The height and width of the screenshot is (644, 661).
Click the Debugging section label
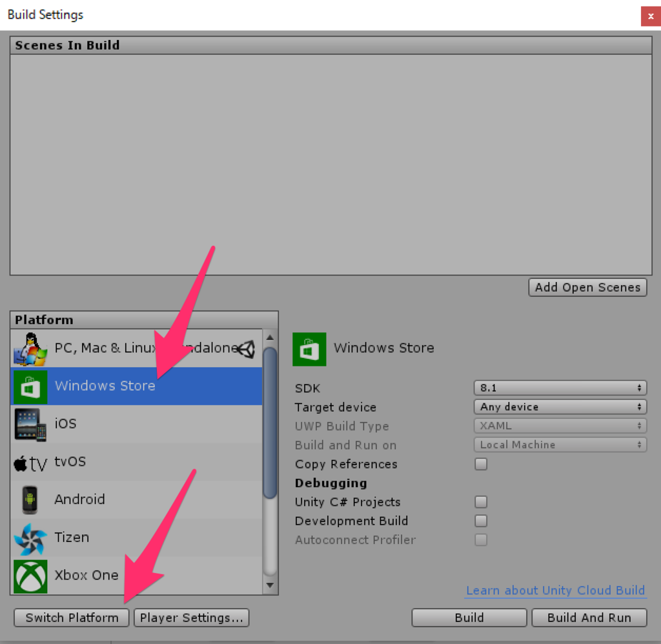pos(331,483)
